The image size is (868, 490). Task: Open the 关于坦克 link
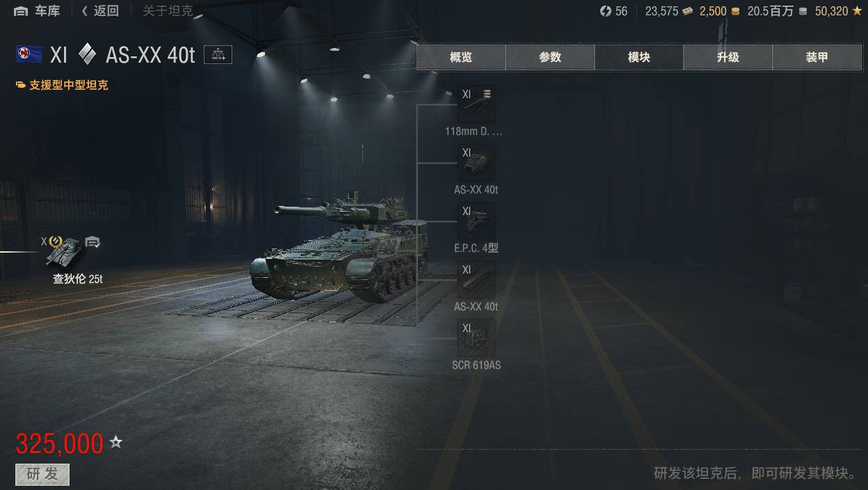click(x=168, y=11)
